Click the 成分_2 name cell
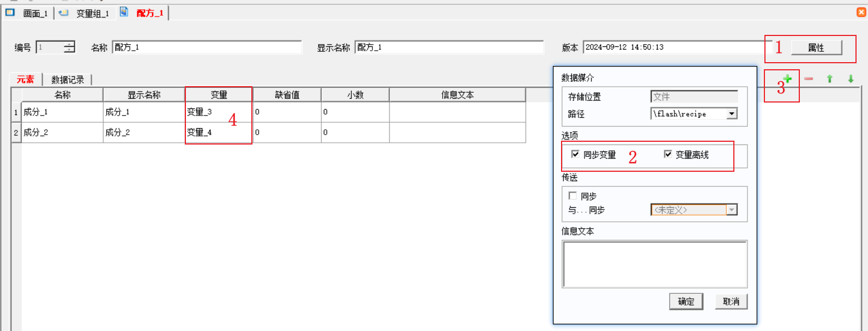 click(62, 133)
